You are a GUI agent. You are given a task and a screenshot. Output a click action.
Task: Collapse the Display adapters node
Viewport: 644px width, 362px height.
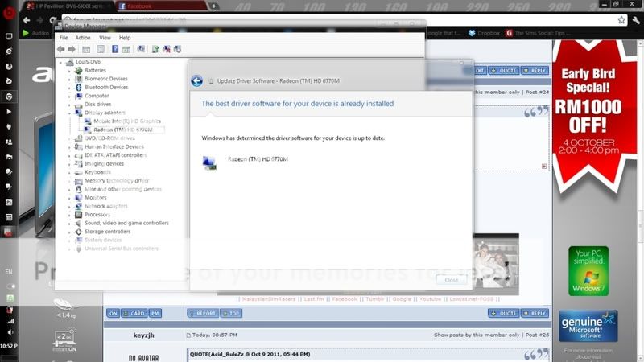[x=70, y=113]
